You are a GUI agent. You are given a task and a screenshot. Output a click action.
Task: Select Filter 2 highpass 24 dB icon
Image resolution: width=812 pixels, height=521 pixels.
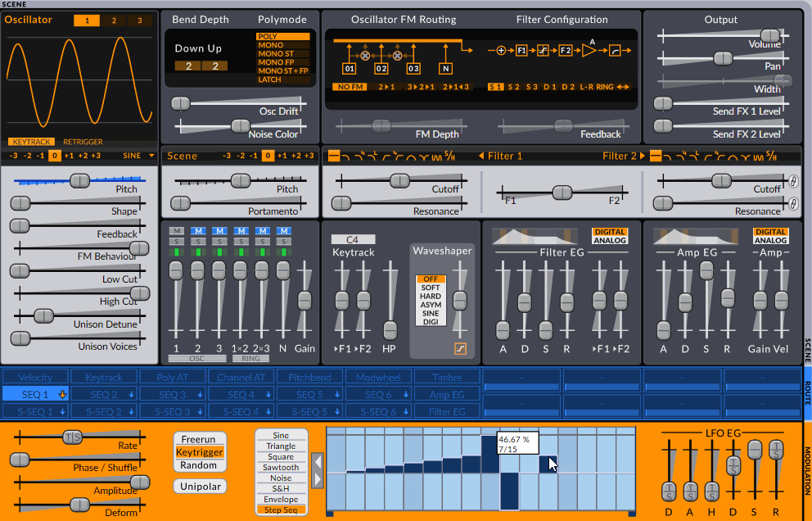720,156
